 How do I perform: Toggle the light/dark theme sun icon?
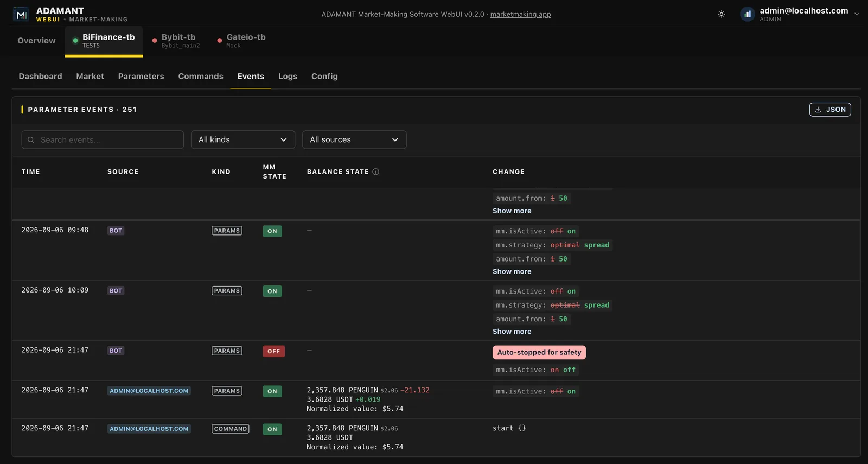point(722,14)
